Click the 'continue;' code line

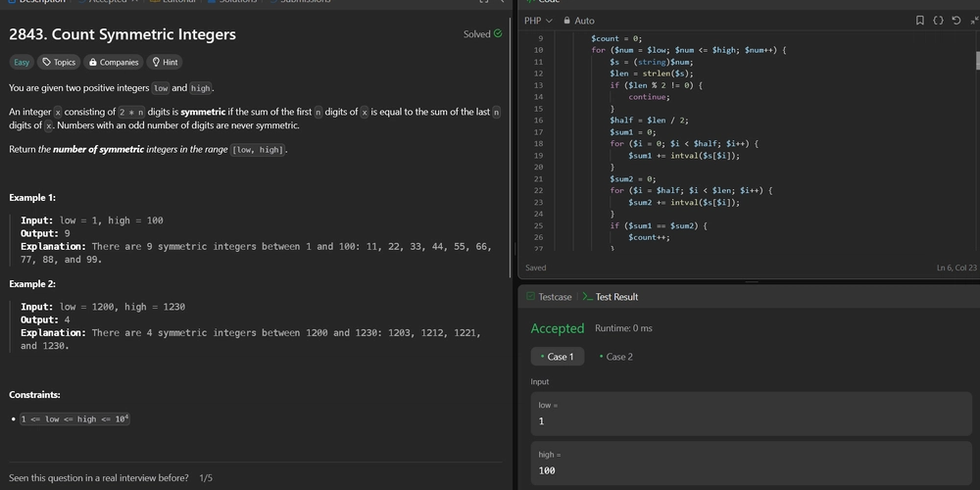(x=650, y=97)
